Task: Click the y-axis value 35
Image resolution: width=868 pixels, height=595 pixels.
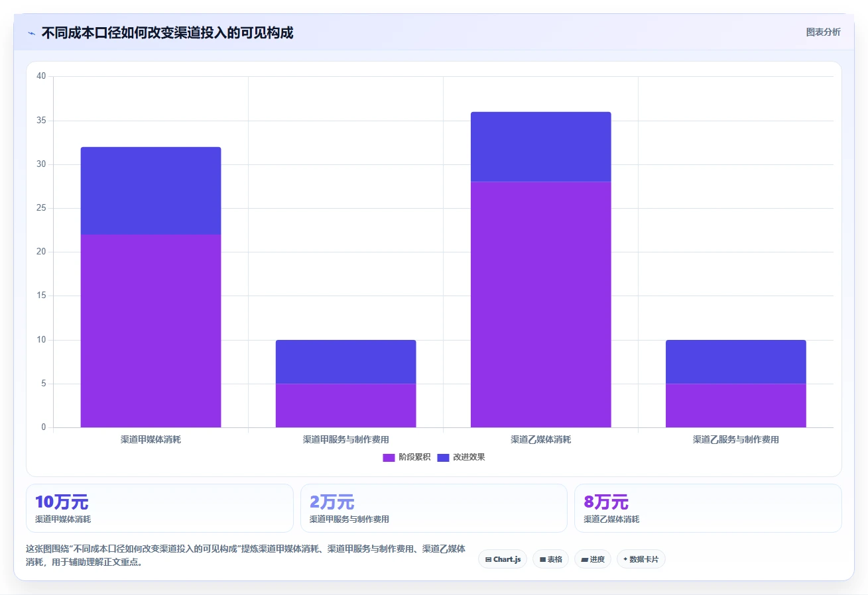Action: point(41,121)
